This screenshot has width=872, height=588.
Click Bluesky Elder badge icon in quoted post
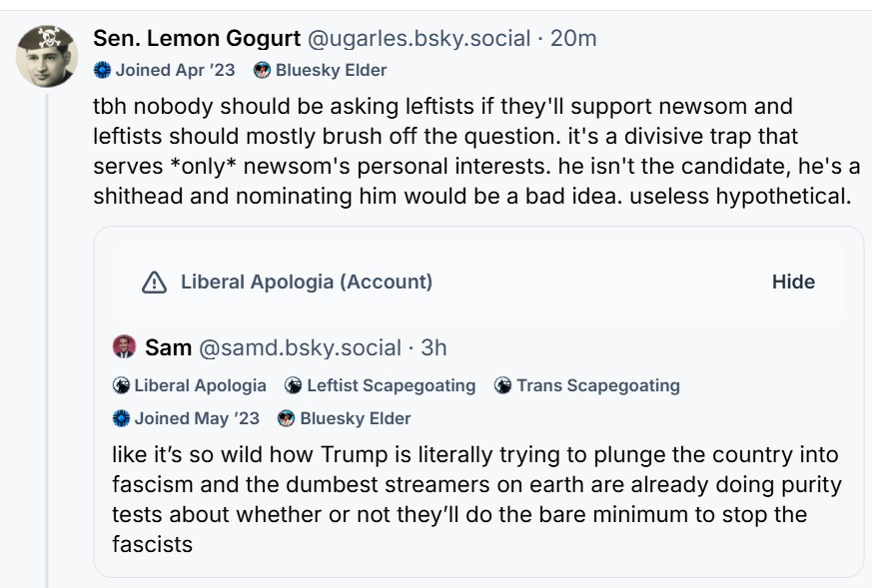(287, 417)
